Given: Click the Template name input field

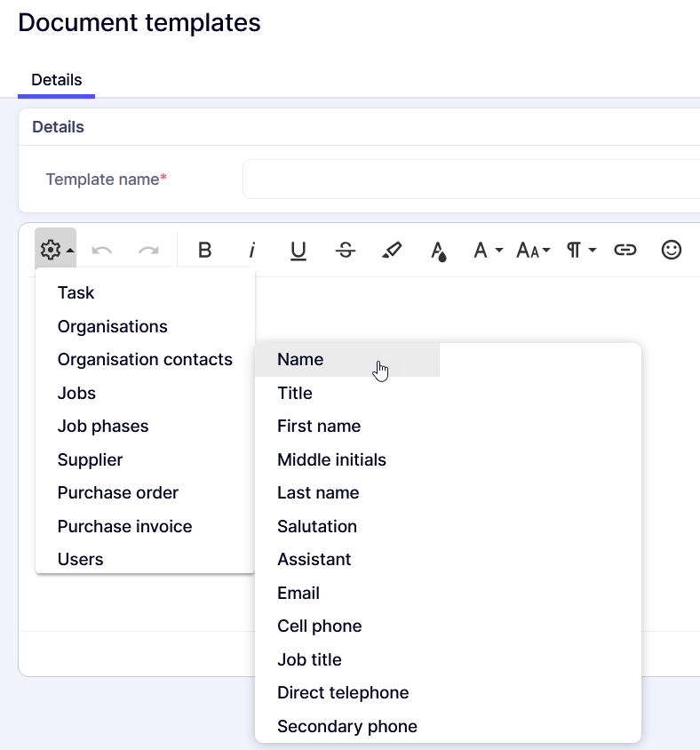Looking at the screenshot, I should click(x=471, y=180).
